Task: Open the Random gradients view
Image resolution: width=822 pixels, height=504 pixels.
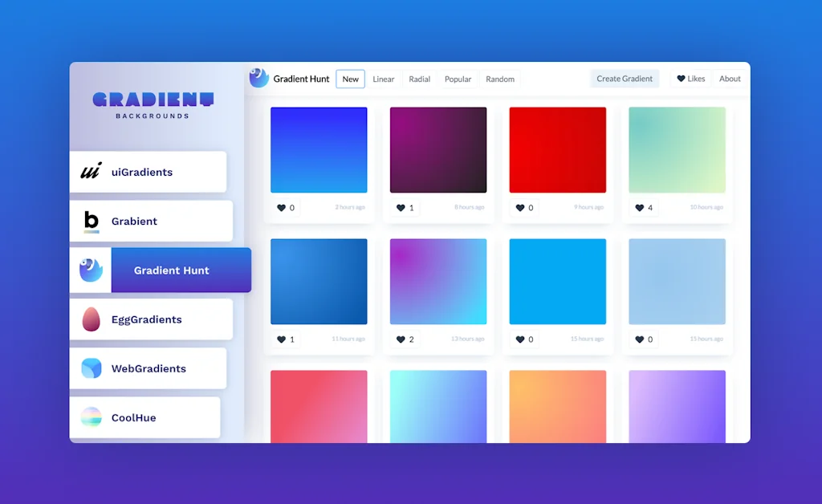Action: coord(499,79)
